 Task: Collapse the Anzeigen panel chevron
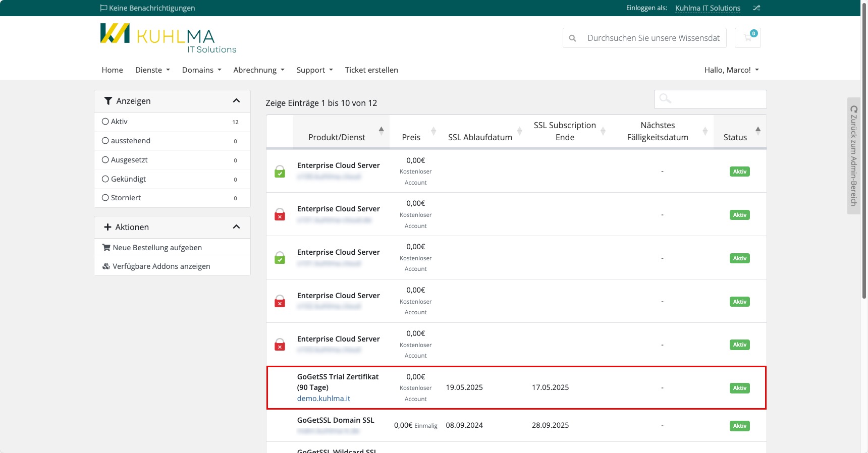click(x=236, y=101)
